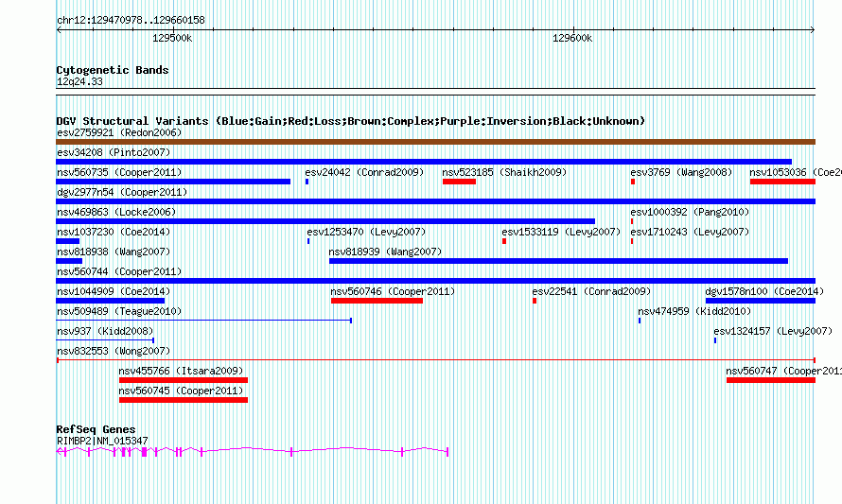Click the brown esv2759921 Redon2006 variant bar

tap(435, 142)
